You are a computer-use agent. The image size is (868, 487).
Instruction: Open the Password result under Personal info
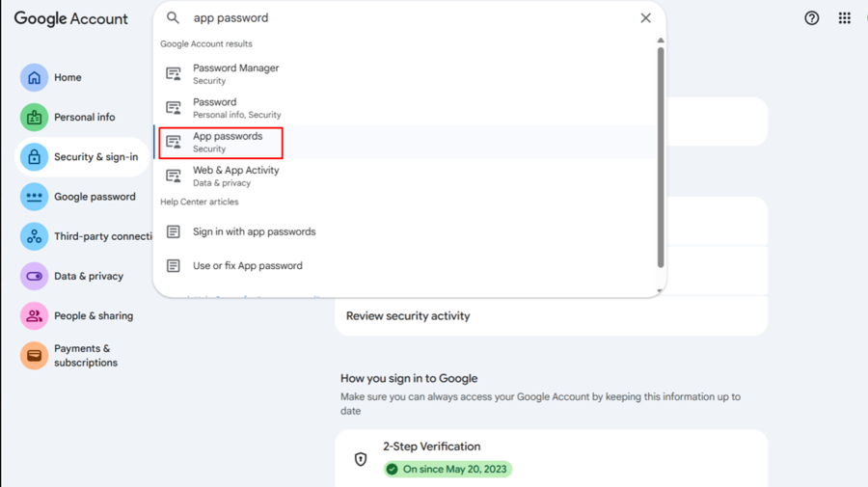[236, 108]
